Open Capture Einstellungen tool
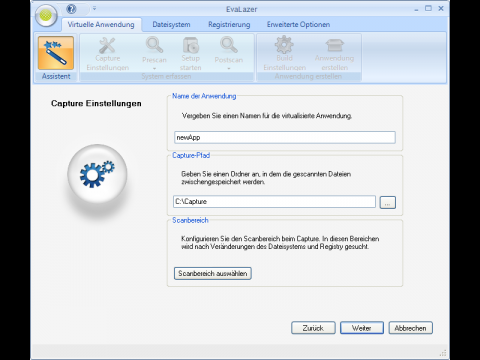Screen dimensions: 480x360 coord(107,54)
